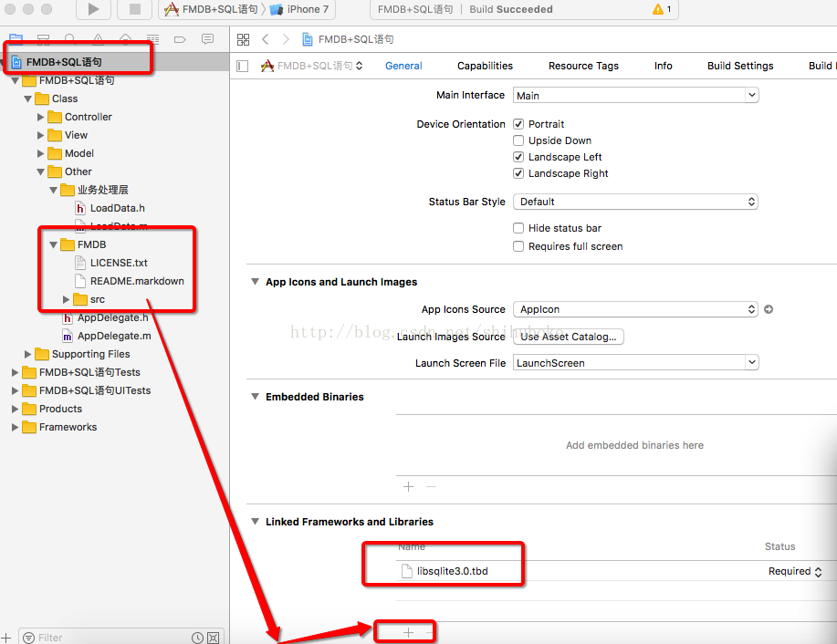Click arrow next to App Icons Source
Screen dimensions: 837x644
(769, 309)
